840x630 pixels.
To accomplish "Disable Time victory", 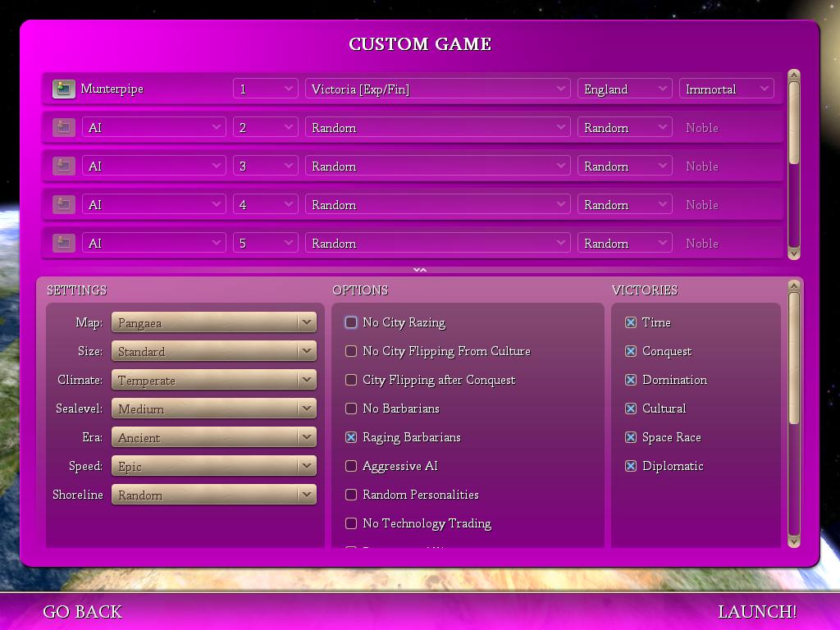I will [x=631, y=322].
